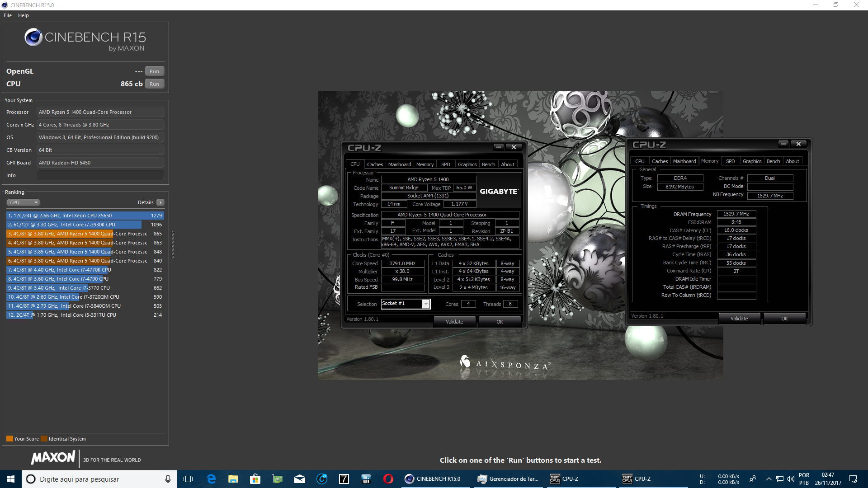Open the Opera browser from the taskbar
This screenshot has height=488, width=868.
[388, 479]
